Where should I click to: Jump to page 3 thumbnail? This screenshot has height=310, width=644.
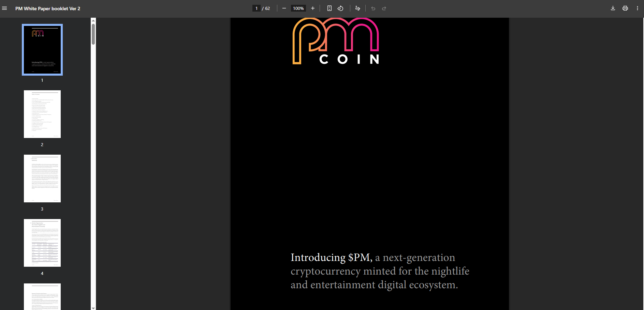(42, 179)
